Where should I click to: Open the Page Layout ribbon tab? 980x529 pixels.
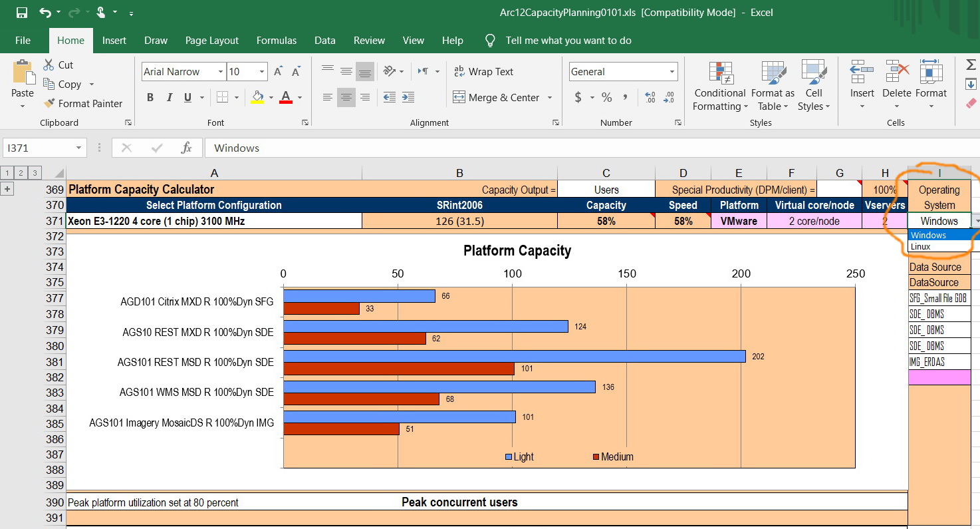coord(211,41)
